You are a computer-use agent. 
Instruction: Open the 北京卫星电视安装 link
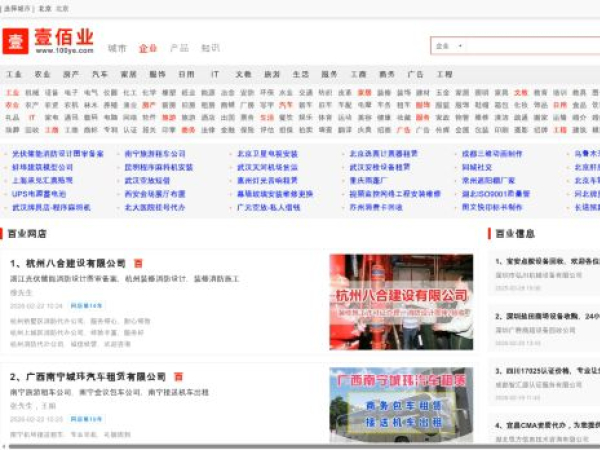tap(267, 154)
